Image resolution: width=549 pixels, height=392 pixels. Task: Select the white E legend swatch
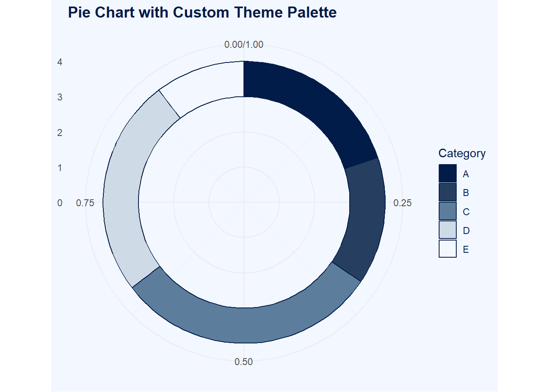pos(447,249)
